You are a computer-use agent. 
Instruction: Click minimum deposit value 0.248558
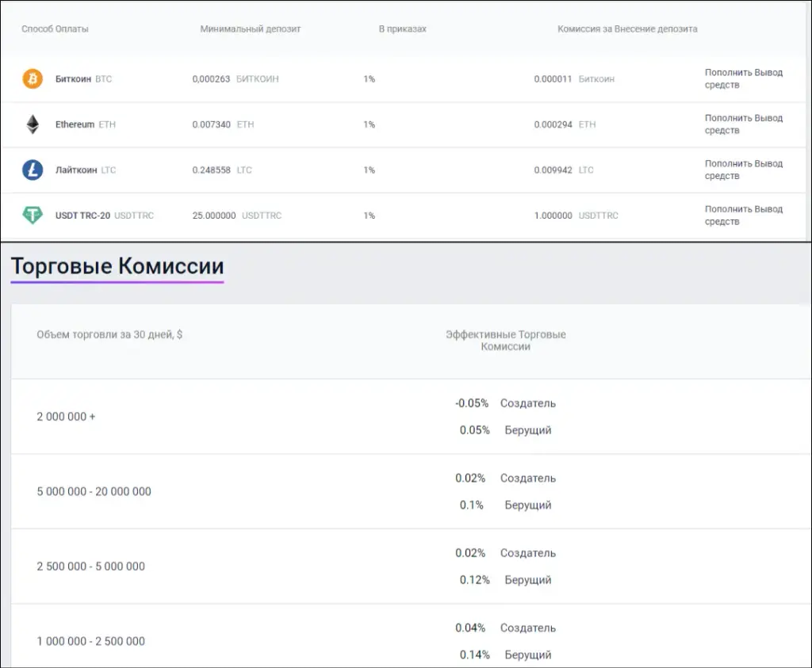coord(211,170)
